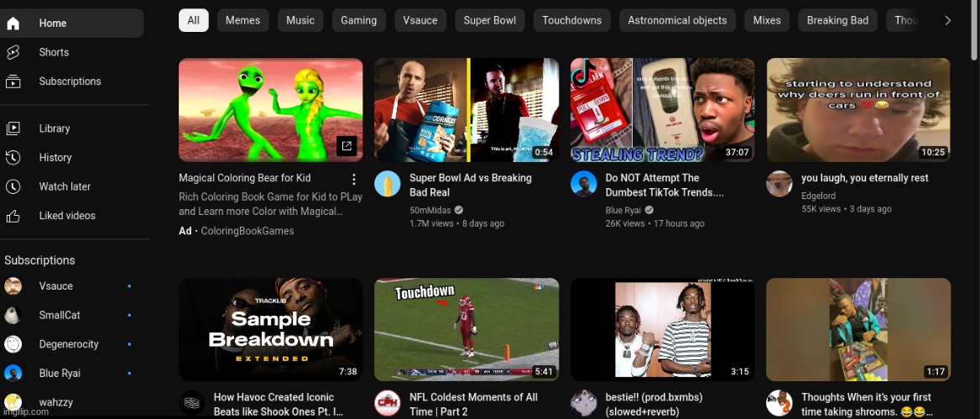Open Super Bowl Ad vs Breaking Bad title
The image size is (980, 419).
point(471,185)
